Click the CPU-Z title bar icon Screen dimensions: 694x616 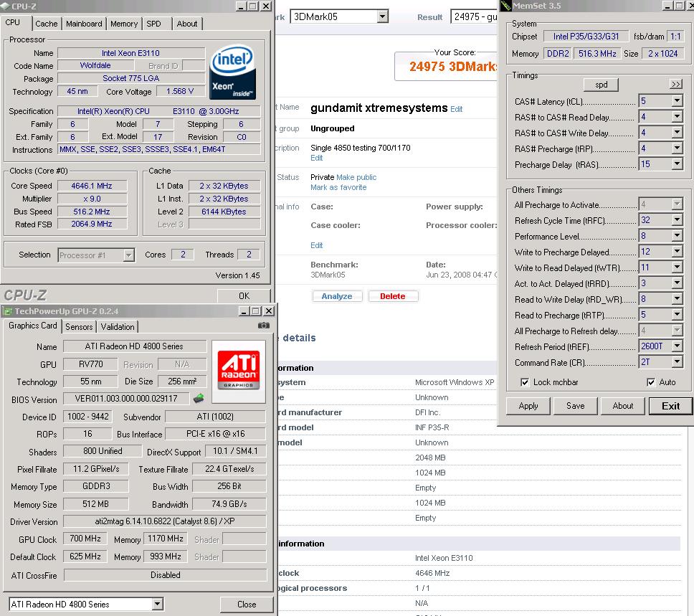coord(5,6)
